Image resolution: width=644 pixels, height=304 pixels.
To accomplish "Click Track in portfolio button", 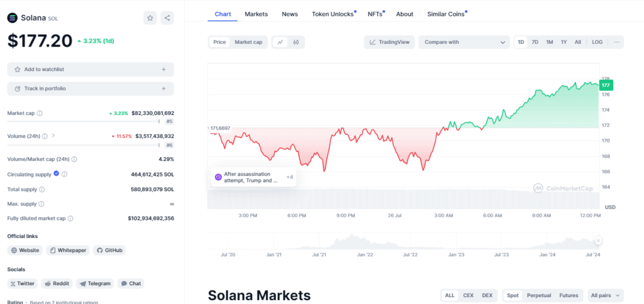I will coord(91,89).
